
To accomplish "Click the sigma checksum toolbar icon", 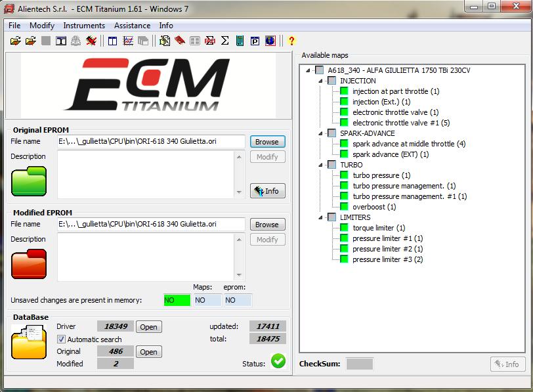I will [x=224, y=41].
